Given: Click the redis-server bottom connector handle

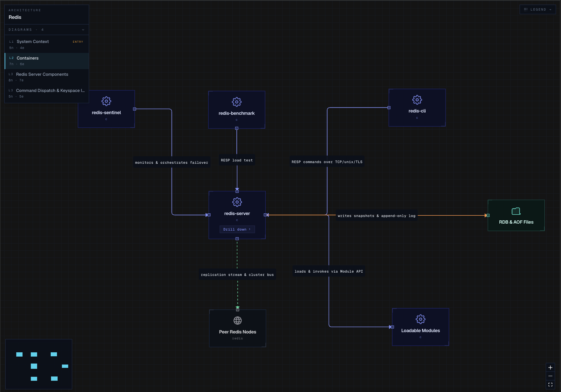Looking at the screenshot, I should coord(237,239).
